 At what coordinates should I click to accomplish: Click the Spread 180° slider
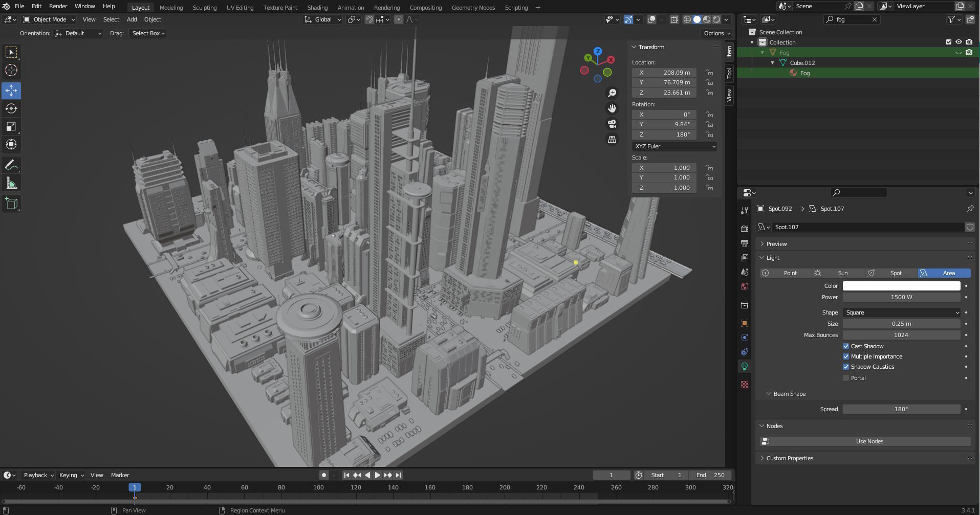coord(901,409)
